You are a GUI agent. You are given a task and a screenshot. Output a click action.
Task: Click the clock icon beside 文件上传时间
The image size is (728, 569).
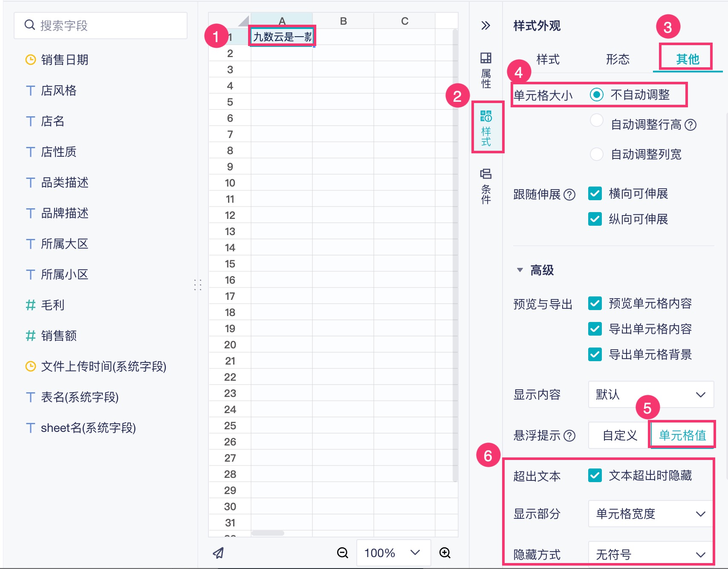30,366
